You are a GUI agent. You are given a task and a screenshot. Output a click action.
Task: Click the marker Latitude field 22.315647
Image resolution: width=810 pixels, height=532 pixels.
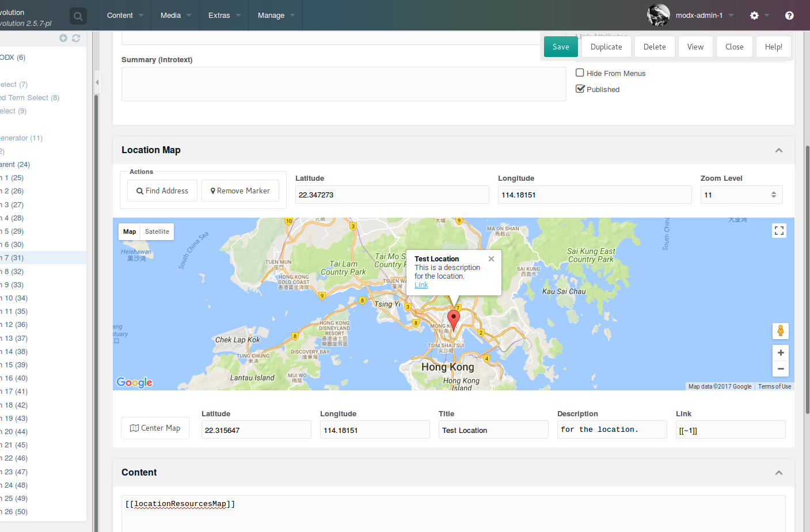click(x=256, y=430)
